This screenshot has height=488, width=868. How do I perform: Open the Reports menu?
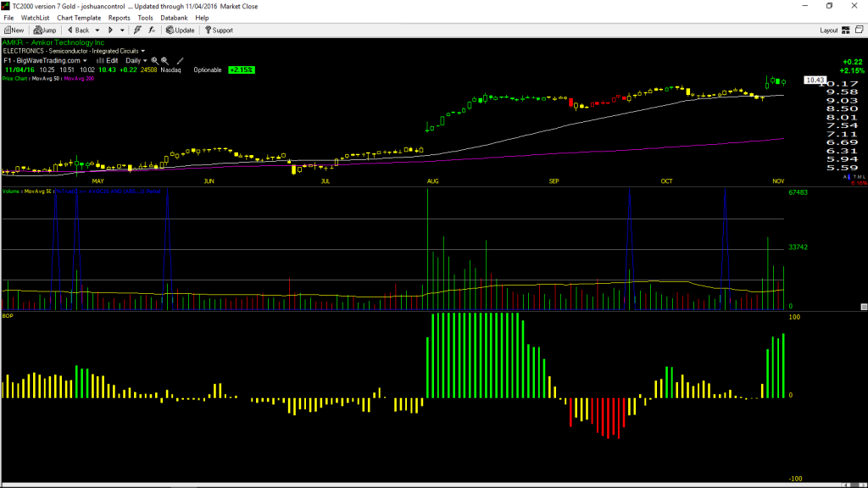coord(119,18)
